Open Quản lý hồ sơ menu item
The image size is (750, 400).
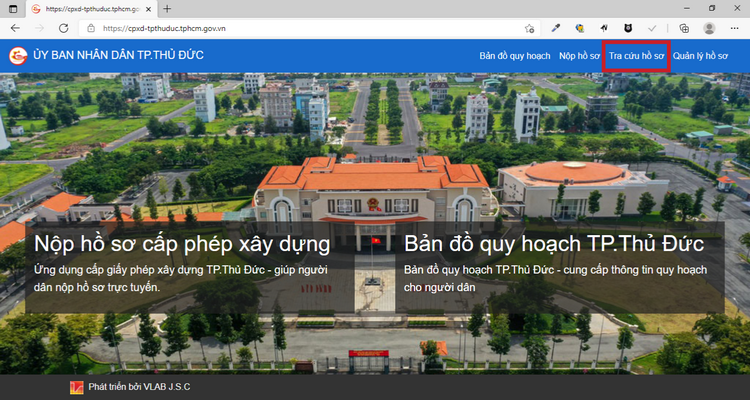(700, 56)
